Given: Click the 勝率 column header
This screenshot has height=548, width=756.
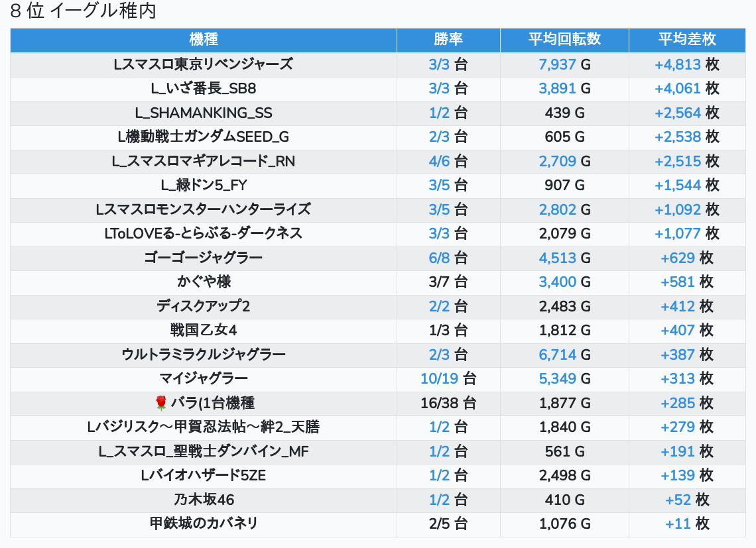Looking at the screenshot, I should [448, 40].
